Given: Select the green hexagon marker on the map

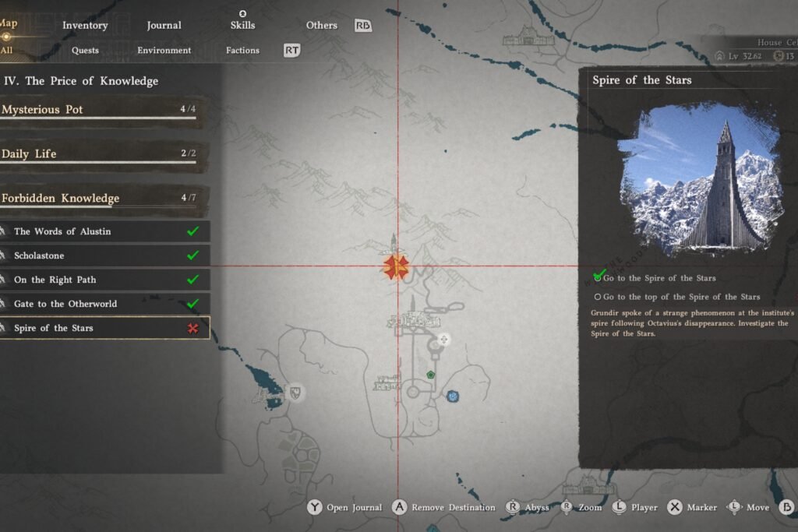Looking at the screenshot, I should click(431, 375).
